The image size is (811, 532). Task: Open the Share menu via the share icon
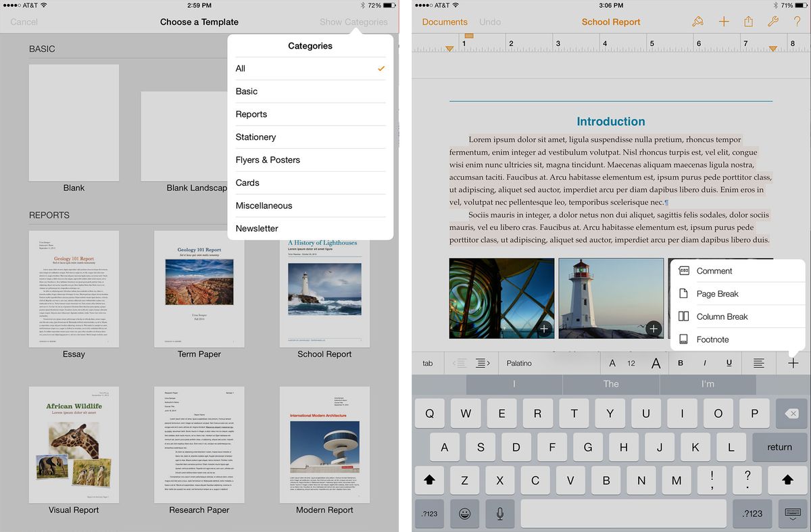pos(748,21)
